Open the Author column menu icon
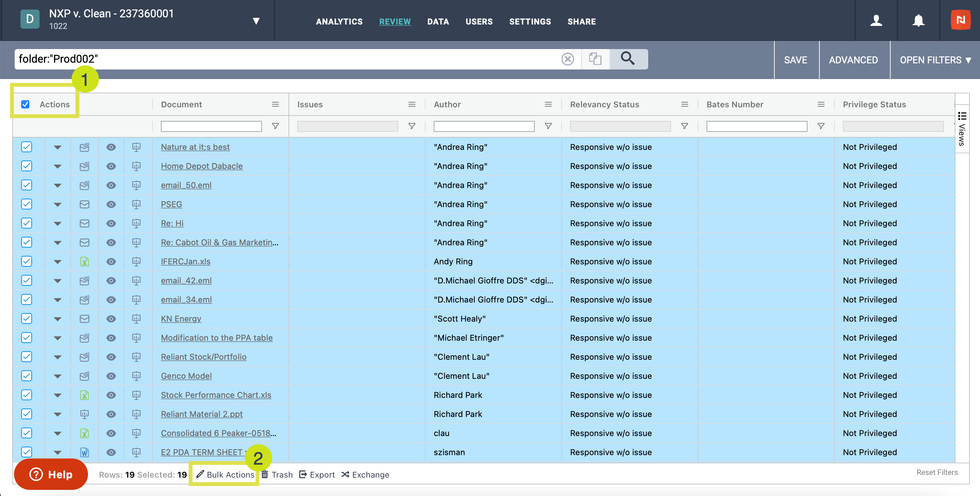This screenshot has height=496, width=980. (x=548, y=104)
